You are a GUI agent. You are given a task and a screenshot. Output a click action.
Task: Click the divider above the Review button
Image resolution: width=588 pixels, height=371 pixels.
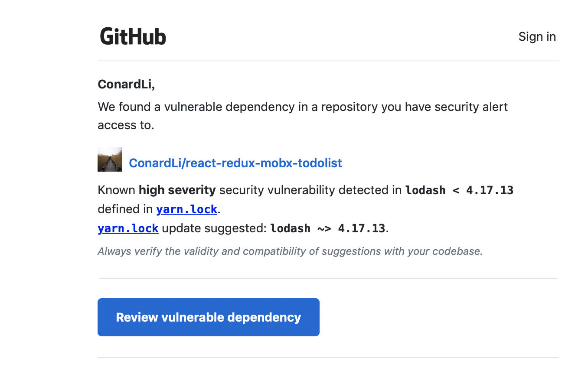pos(328,279)
